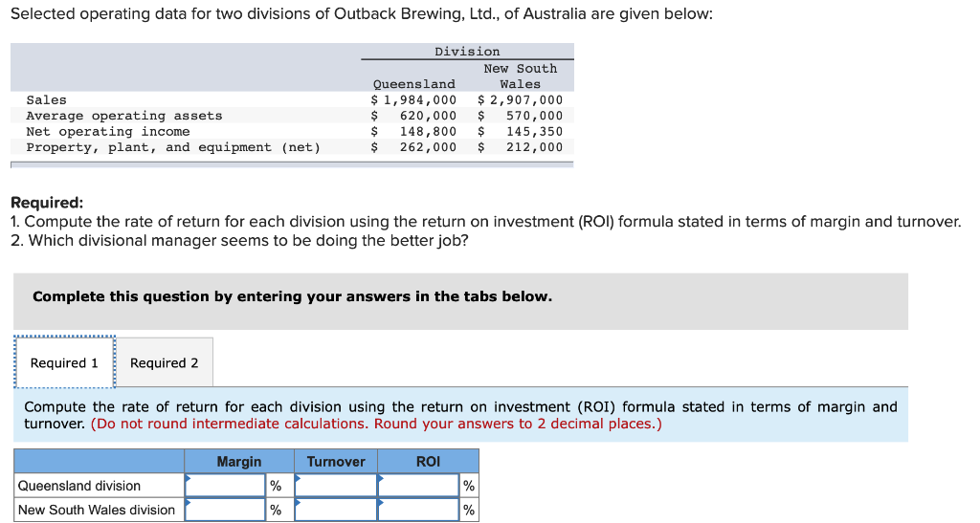The image size is (980, 523).
Task: Click the Queensland division row label
Action: click(x=79, y=486)
